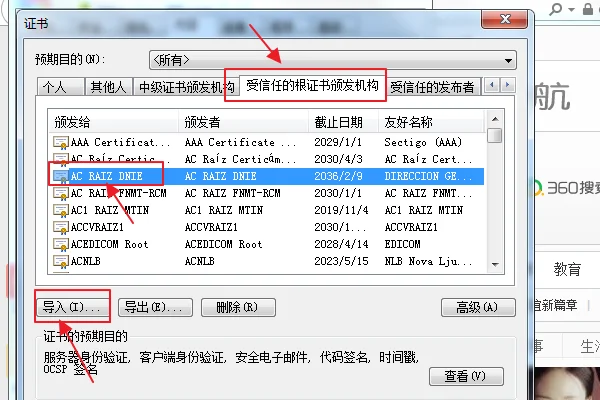
Task: Click the 查看(V) button
Action: click(466, 376)
